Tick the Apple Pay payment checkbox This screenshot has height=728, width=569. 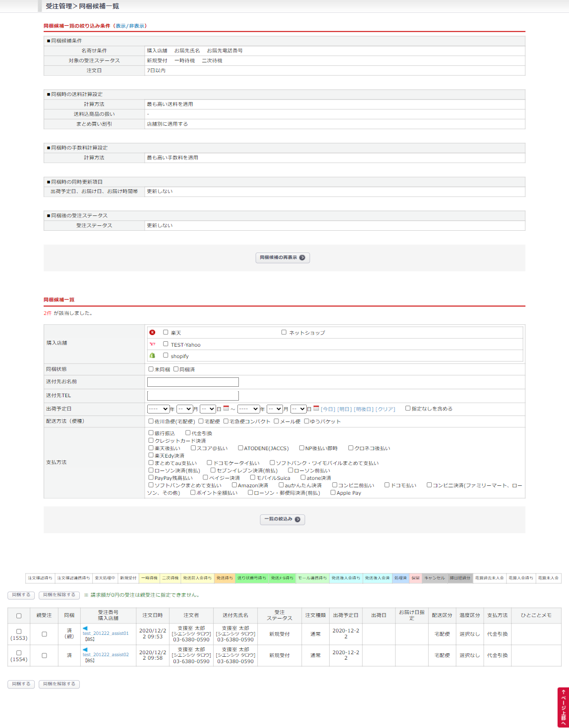[x=333, y=492]
